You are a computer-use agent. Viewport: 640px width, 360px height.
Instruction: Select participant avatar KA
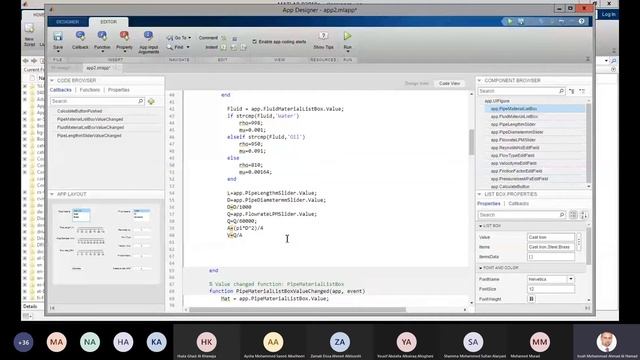156,342
